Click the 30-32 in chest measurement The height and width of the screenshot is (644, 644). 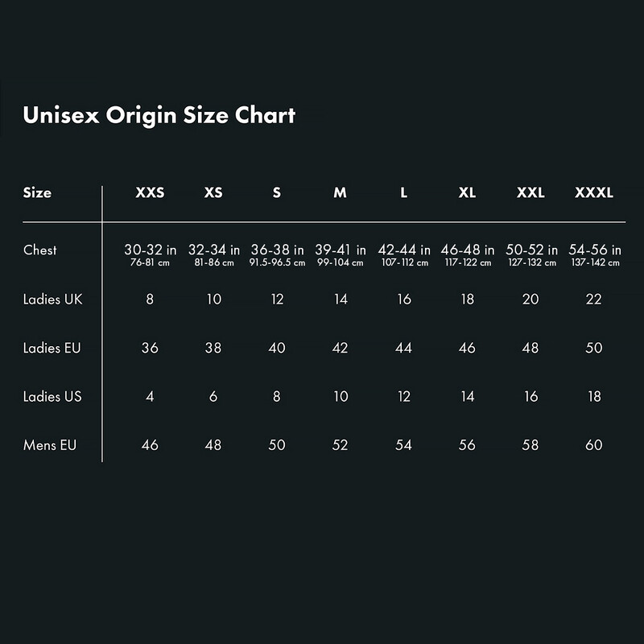pyautogui.click(x=150, y=251)
